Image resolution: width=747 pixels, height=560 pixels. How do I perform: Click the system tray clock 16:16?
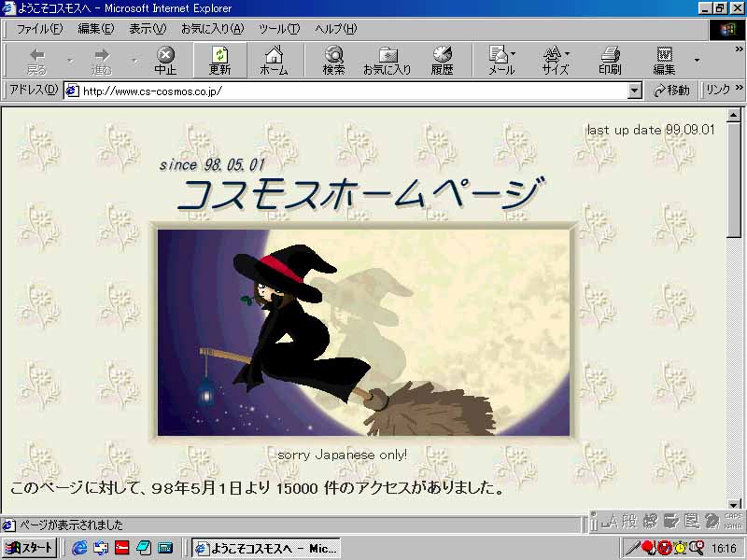[x=725, y=548]
